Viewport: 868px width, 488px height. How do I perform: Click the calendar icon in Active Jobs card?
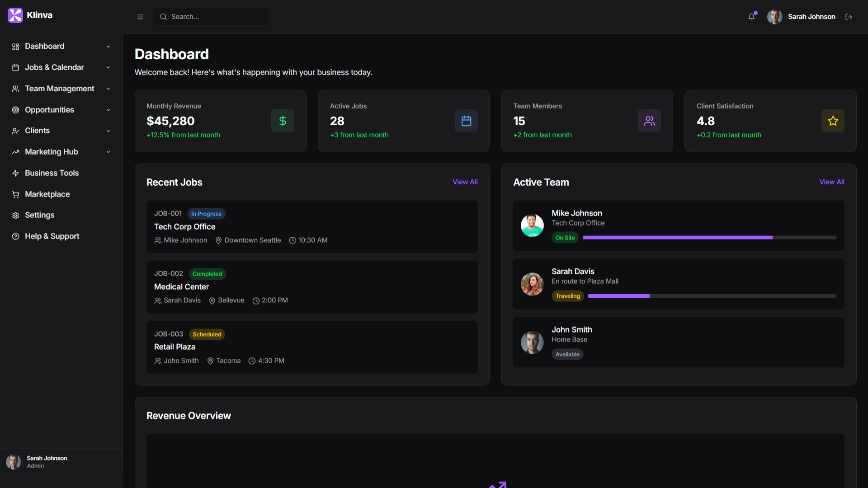click(466, 121)
